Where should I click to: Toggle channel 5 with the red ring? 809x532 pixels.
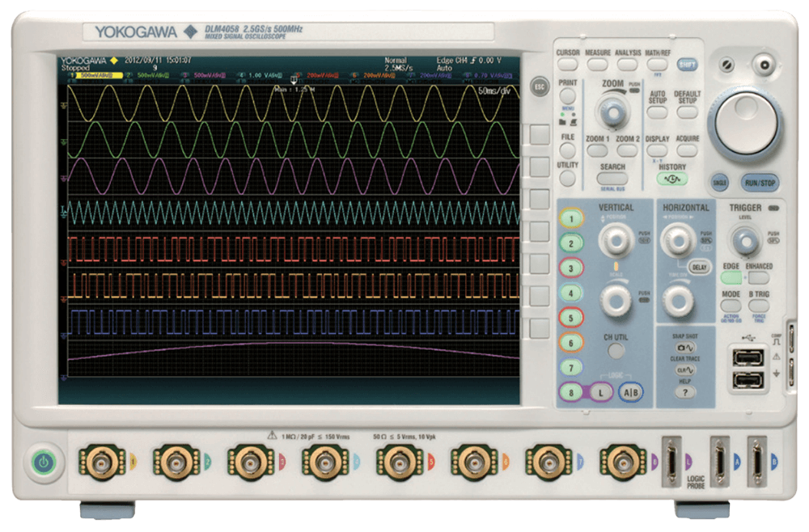pos(572,319)
